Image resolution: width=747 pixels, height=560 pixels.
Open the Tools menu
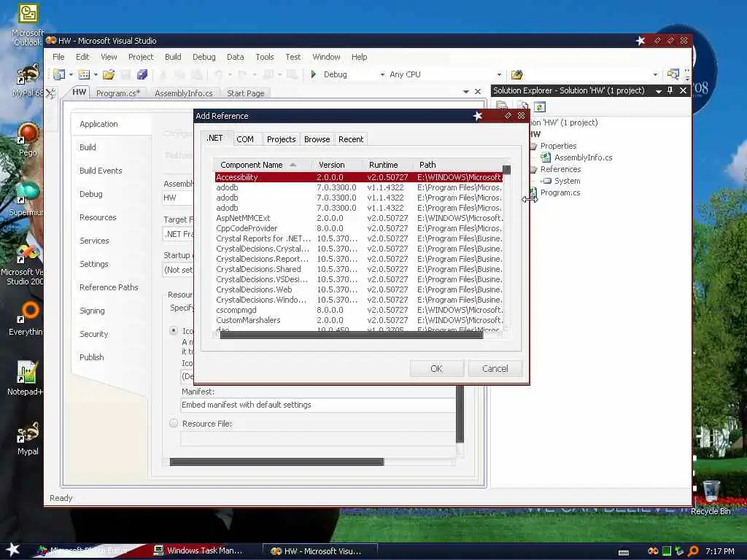pos(264,57)
